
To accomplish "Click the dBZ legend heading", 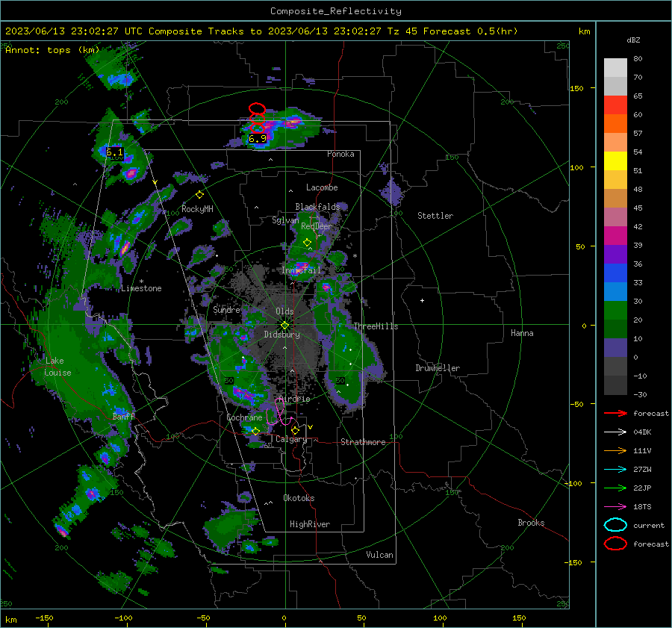I will [x=633, y=40].
